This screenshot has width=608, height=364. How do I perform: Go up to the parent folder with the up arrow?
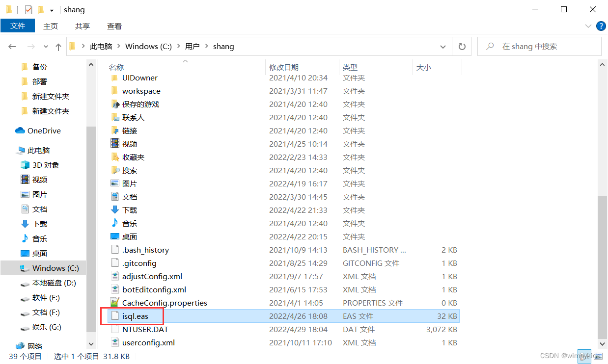(58, 46)
